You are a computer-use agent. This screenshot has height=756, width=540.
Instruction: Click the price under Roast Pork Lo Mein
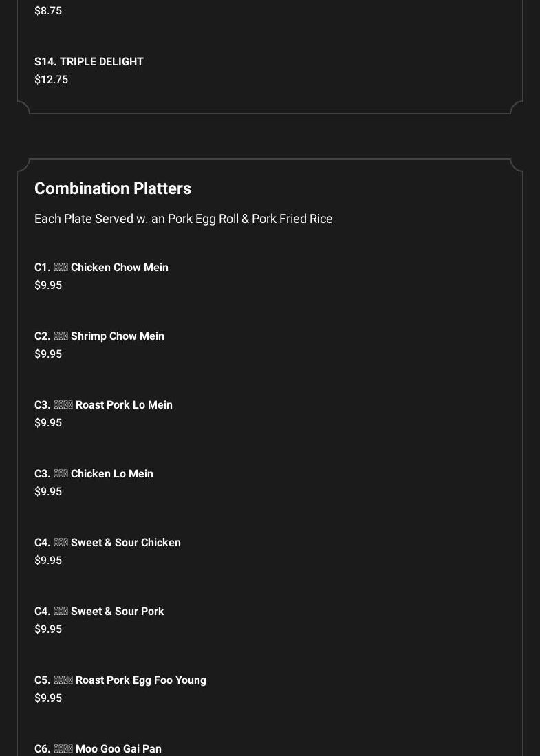click(48, 422)
